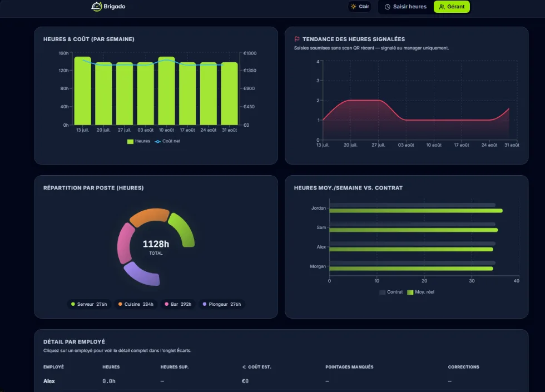Click Alex's green Moy. réel bar
The width and height of the screenshot is (545, 392).
pos(411,249)
